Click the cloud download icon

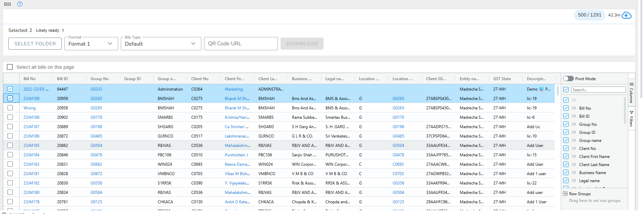626,15
